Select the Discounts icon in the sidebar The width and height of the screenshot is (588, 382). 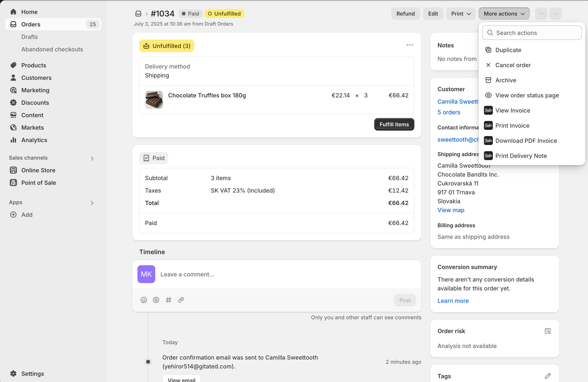coord(13,103)
